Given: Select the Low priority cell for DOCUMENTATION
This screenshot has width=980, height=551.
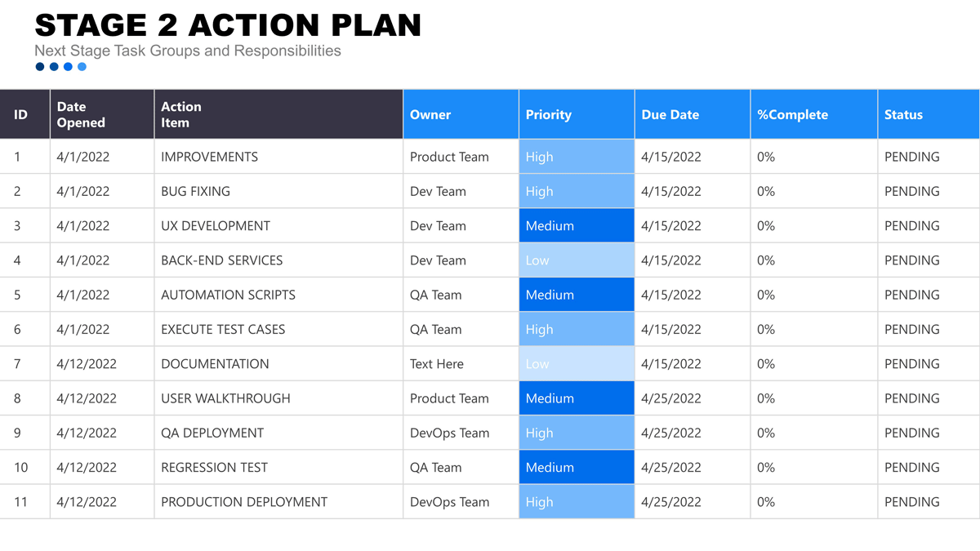Looking at the screenshot, I should 577,364.
